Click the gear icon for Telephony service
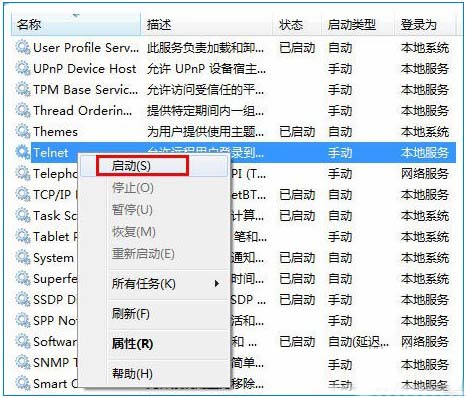 tap(23, 173)
